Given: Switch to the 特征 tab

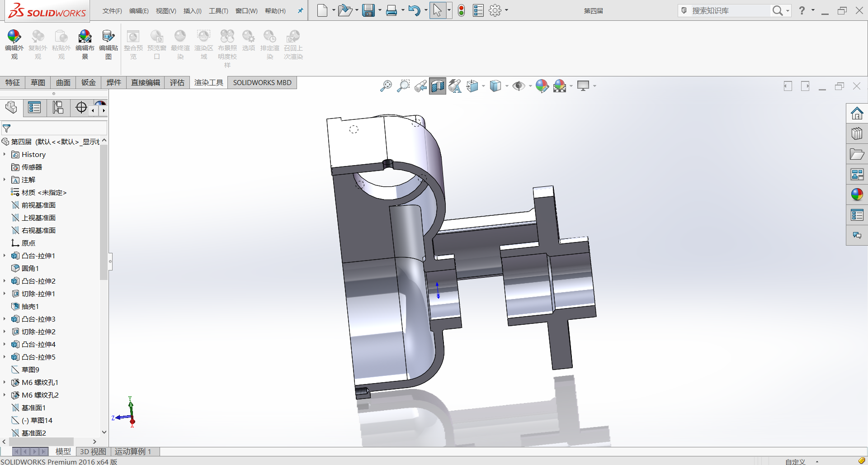Looking at the screenshot, I should click(13, 82).
